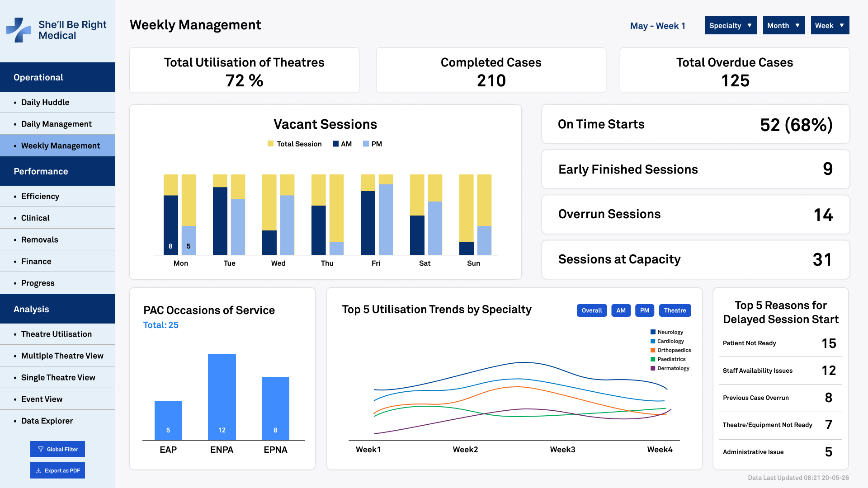Go to the Progress page
868x488 pixels.
pos(57,283)
